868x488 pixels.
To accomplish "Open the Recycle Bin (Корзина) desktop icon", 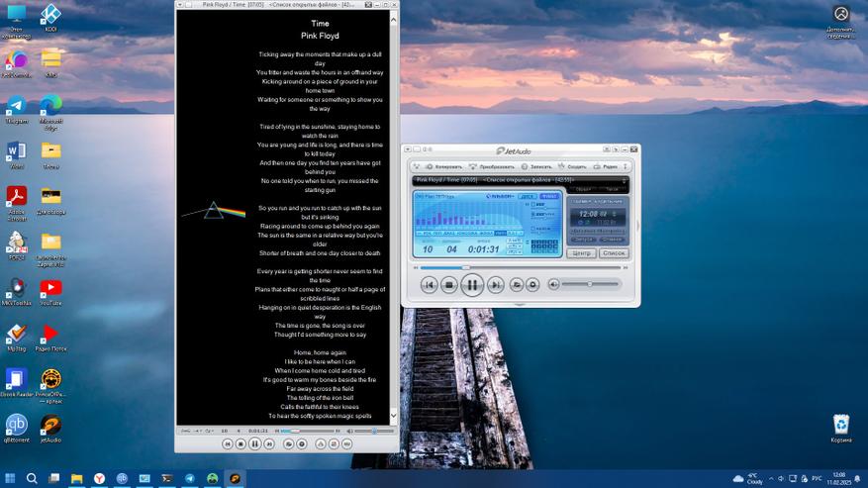I will click(841, 429).
